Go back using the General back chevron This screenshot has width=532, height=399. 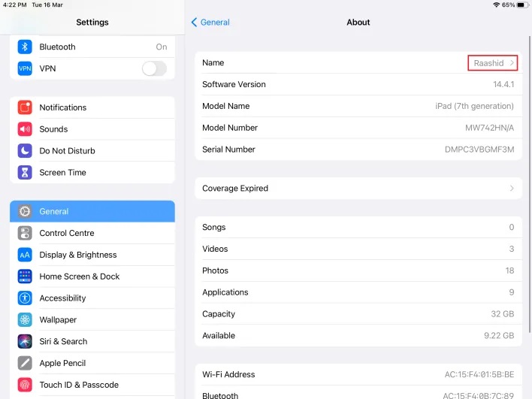[194, 23]
